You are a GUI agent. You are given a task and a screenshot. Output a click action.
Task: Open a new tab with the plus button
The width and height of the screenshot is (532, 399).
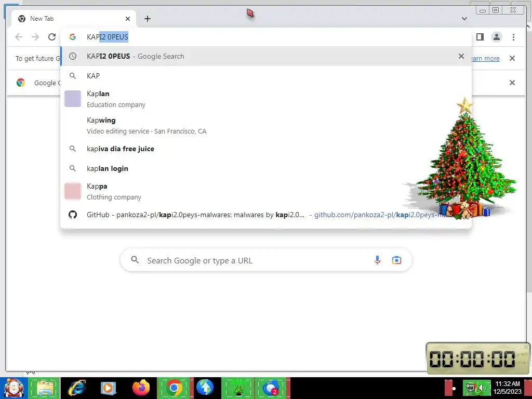pyautogui.click(x=147, y=19)
